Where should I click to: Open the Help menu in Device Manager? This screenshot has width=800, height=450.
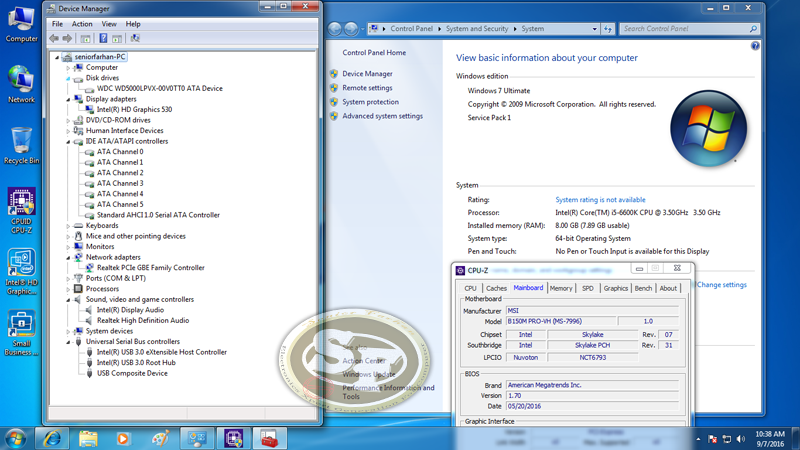pos(133,24)
